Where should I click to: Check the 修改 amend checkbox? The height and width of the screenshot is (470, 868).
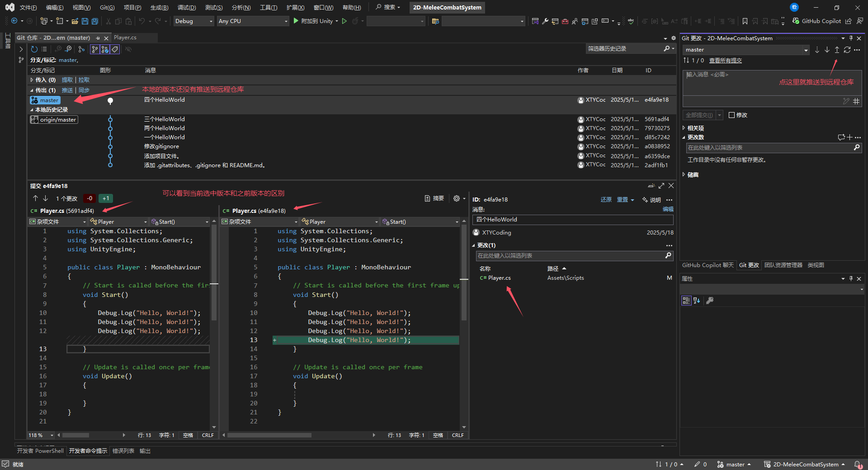[731, 115]
